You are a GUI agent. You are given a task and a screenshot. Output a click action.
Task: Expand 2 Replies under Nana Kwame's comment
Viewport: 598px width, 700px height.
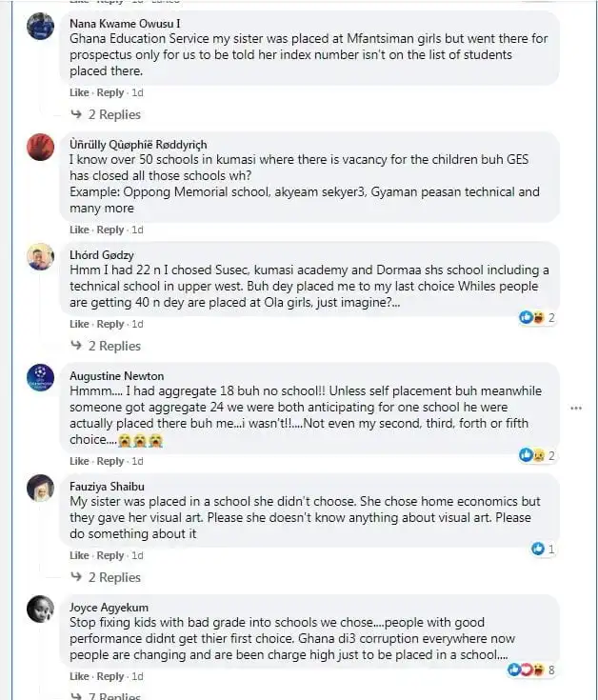[112, 114]
